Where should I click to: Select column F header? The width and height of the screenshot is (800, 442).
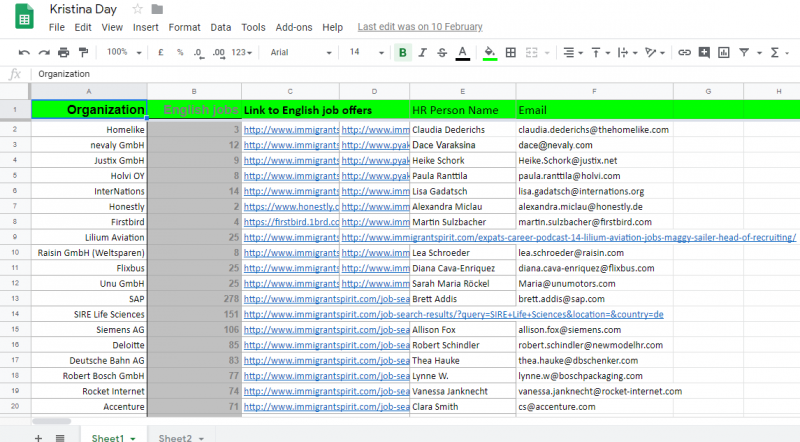click(x=594, y=91)
